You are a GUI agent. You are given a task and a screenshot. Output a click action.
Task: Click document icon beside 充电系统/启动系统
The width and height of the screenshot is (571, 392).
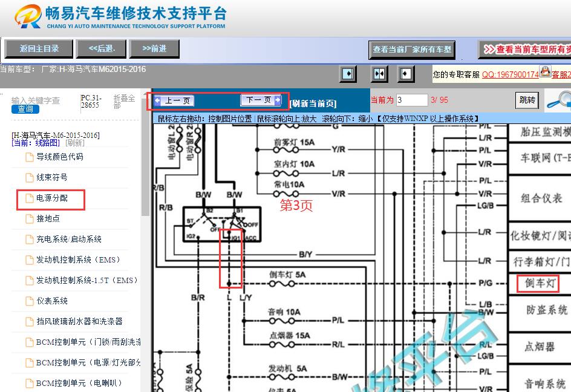click(x=30, y=240)
